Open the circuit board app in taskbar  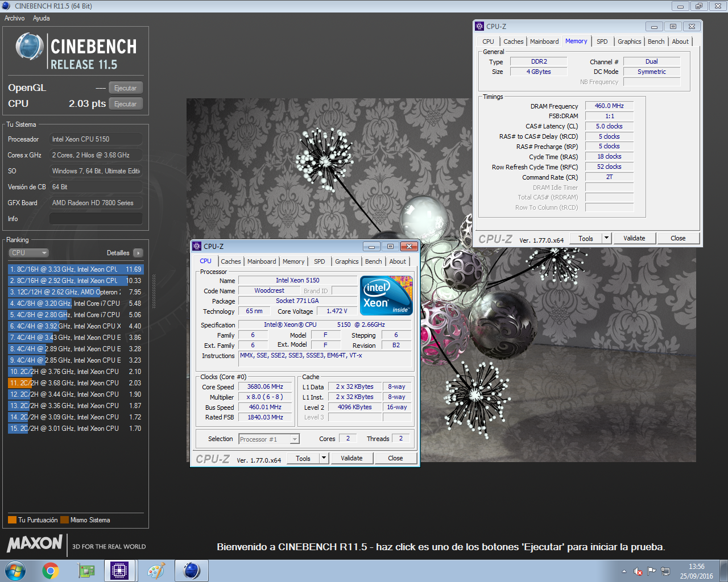point(86,571)
